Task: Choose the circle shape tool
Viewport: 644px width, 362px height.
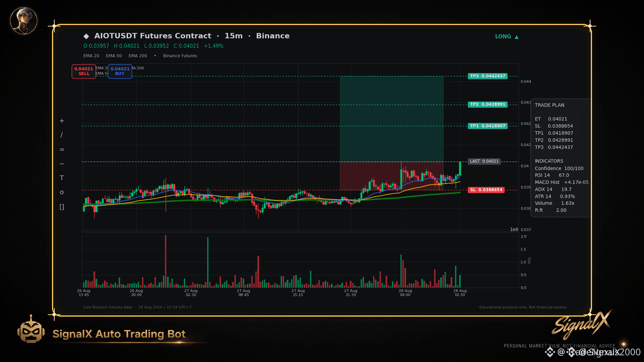Action: click(x=62, y=192)
